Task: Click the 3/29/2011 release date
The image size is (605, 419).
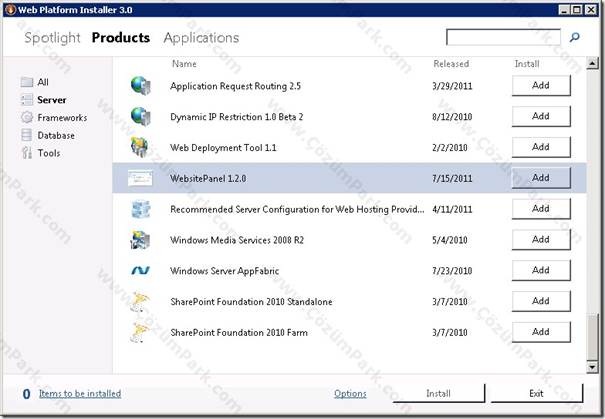Action: pyautogui.click(x=452, y=86)
